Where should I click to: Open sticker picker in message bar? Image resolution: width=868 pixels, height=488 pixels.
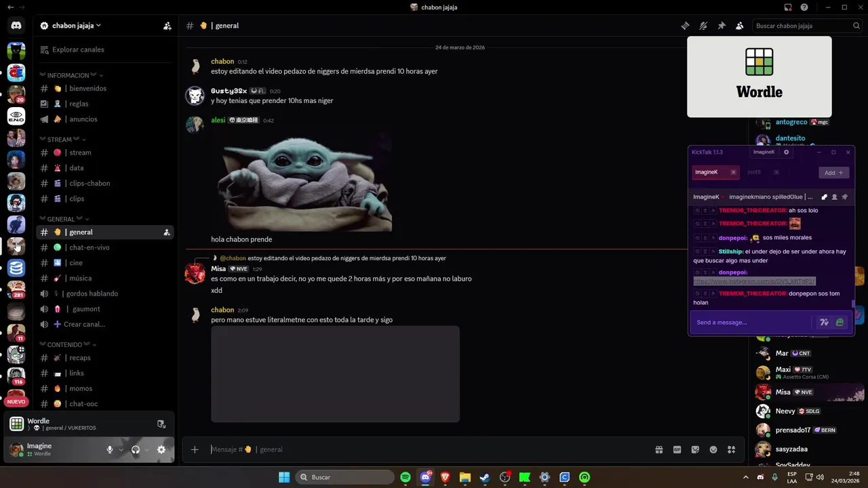(x=695, y=449)
